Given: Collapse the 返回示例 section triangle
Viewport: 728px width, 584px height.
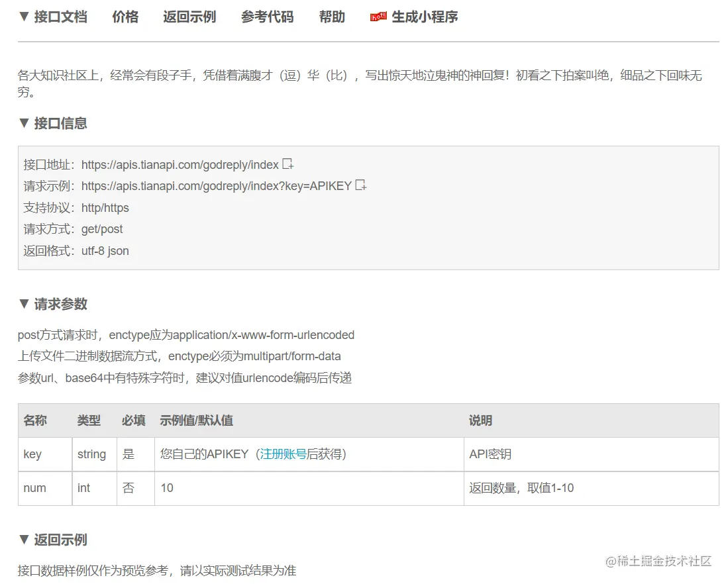Looking at the screenshot, I should pos(24,540).
